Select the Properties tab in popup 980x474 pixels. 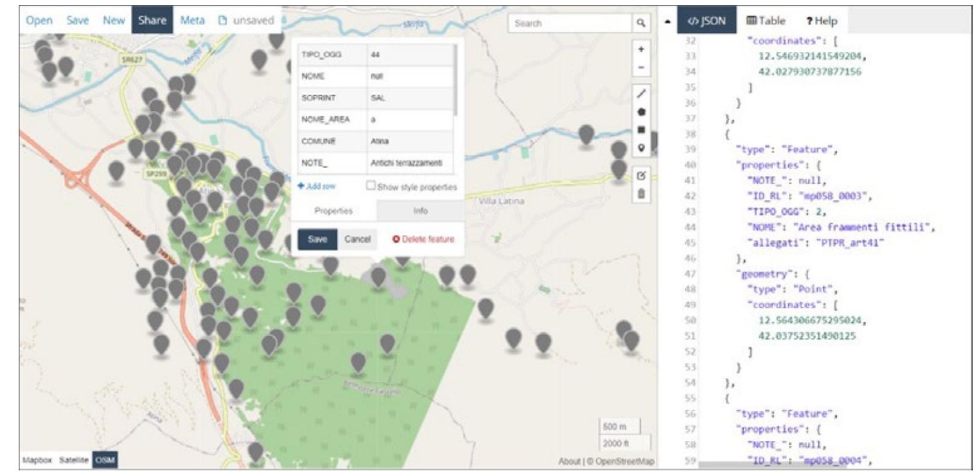(334, 211)
